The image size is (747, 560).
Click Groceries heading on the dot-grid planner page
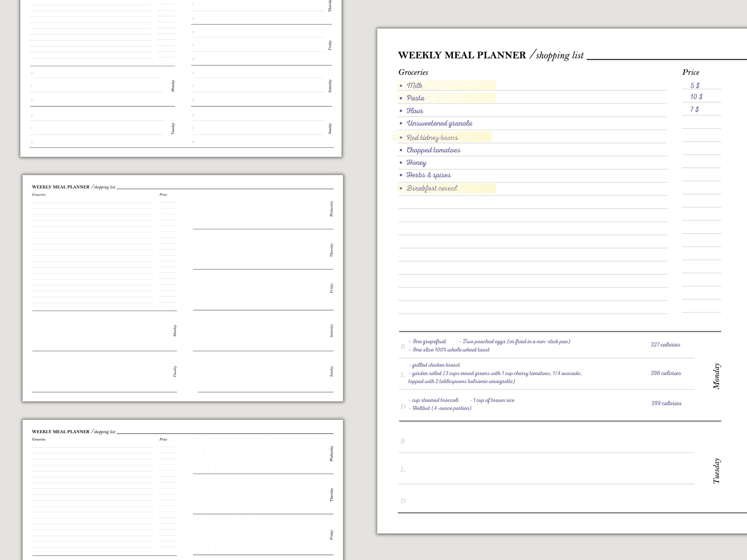pyautogui.click(x=39, y=439)
